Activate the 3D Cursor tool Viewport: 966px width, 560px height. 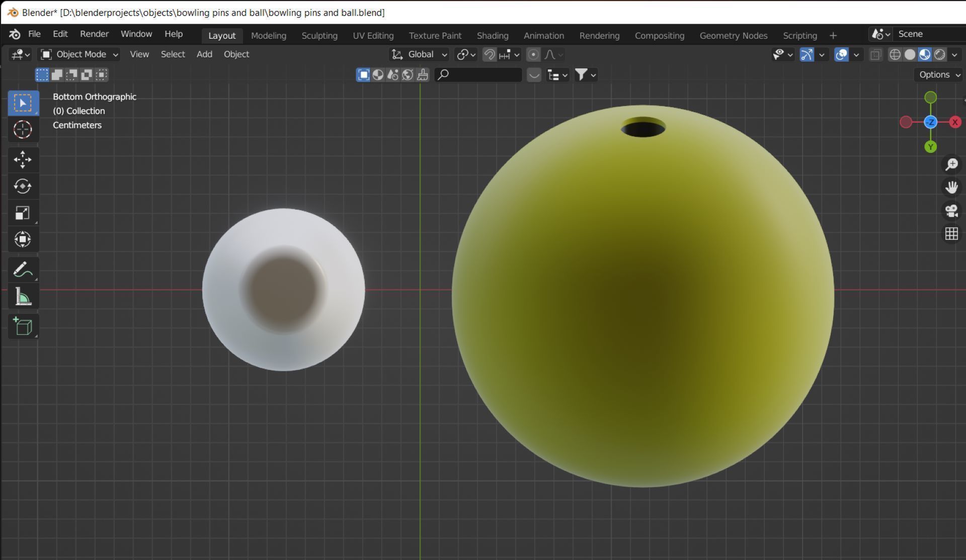tap(23, 130)
